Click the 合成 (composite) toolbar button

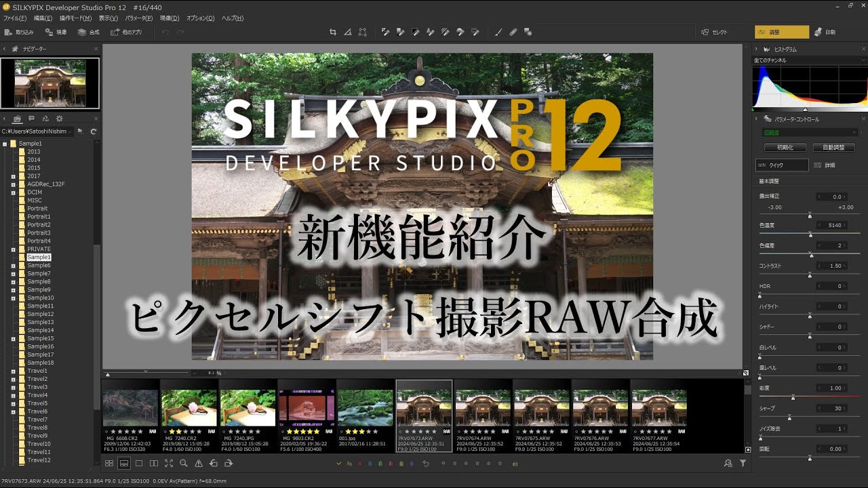(x=89, y=32)
